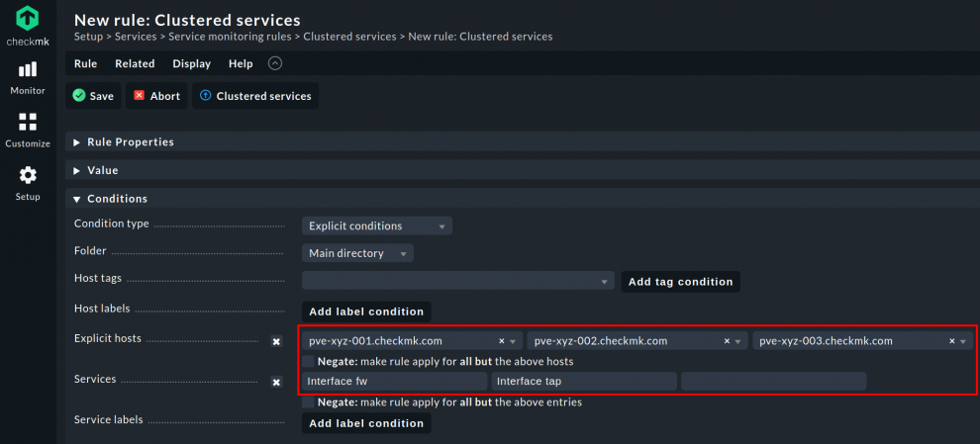Open the Setup gear menu

28,182
